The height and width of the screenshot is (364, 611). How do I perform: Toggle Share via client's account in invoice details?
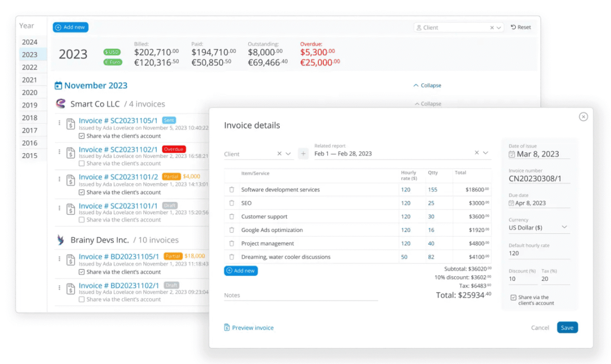(513, 298)
